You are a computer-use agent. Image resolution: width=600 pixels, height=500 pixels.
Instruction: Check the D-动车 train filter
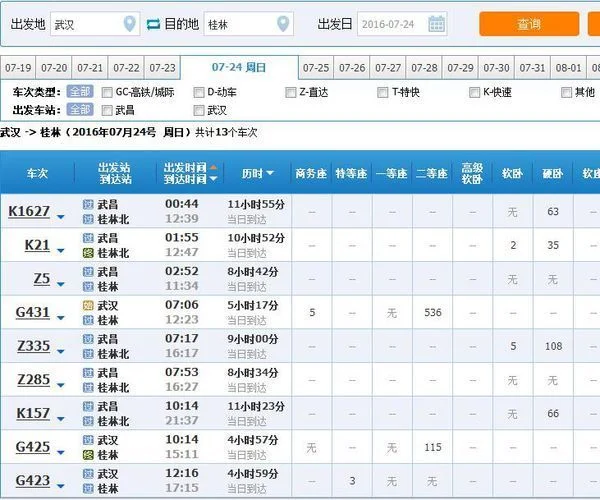[199, 92]
